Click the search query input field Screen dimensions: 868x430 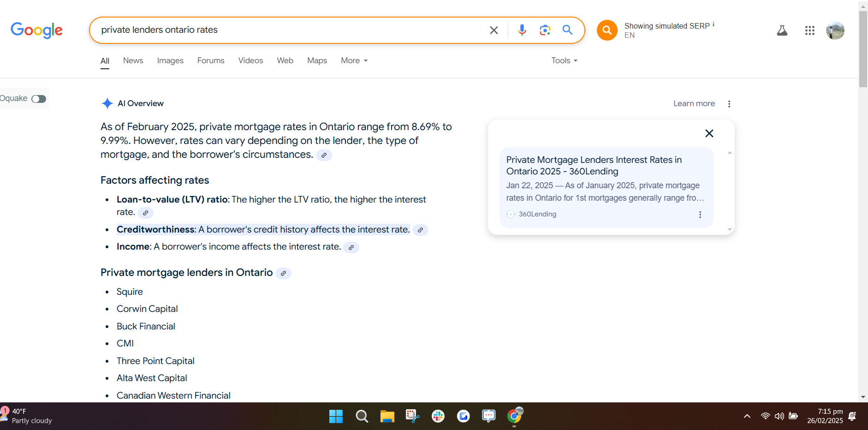291,30
